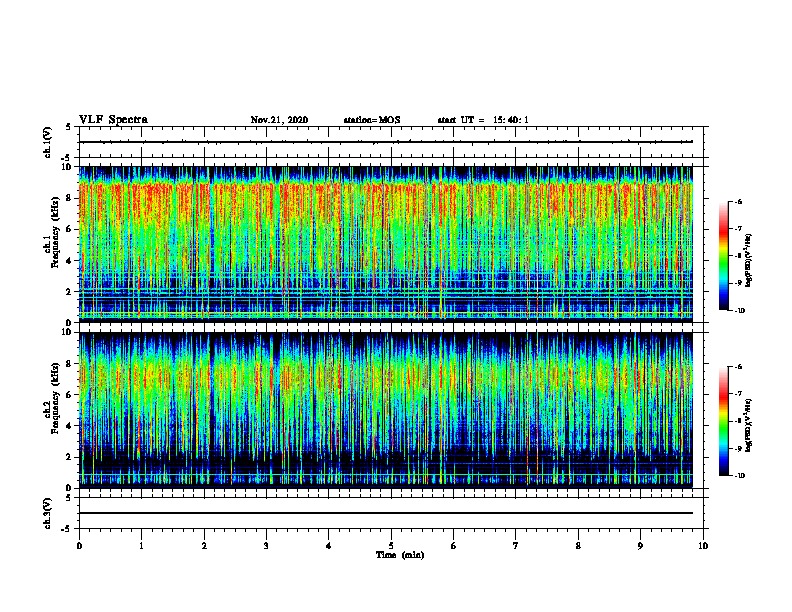
Task: Click the ch.1 voltage waveform trace
Action: [386, 142]
